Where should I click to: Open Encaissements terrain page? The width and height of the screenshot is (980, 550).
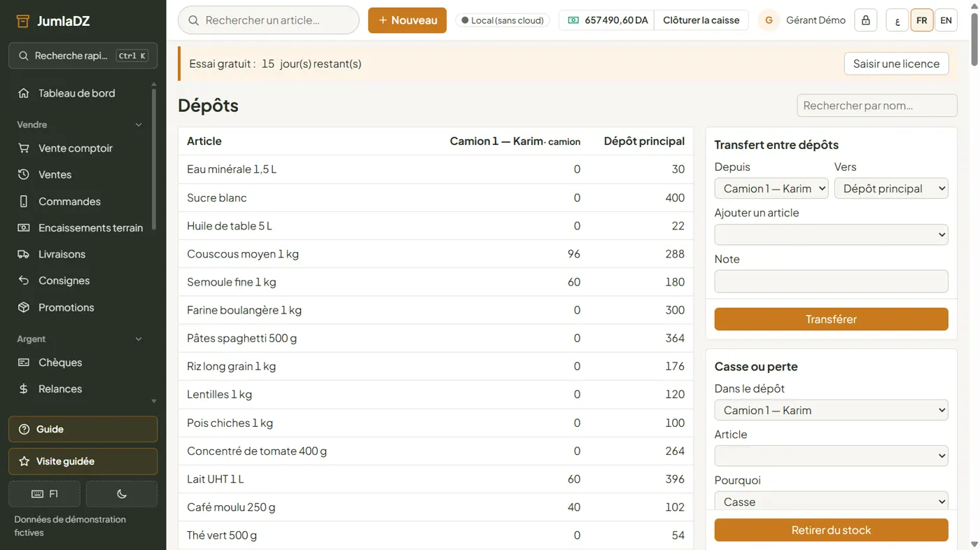(79, 228)
